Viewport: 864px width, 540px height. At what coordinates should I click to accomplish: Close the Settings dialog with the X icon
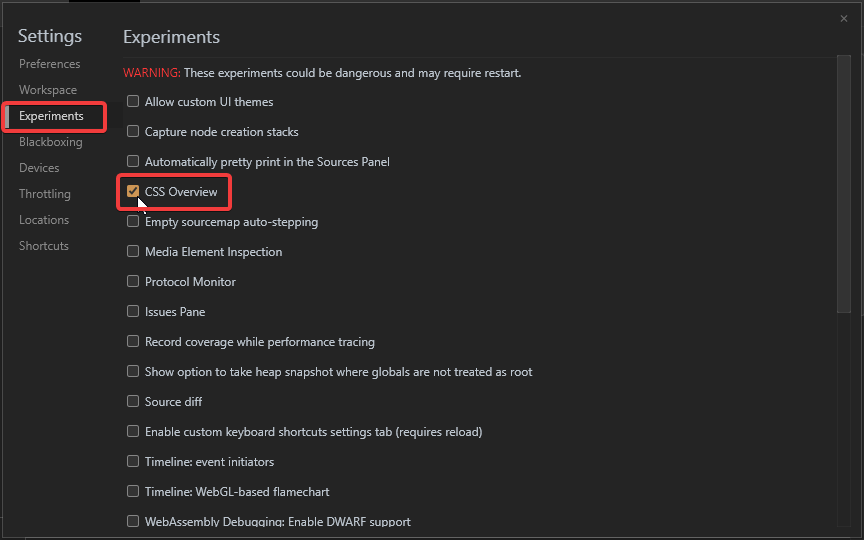click(844, 19)
